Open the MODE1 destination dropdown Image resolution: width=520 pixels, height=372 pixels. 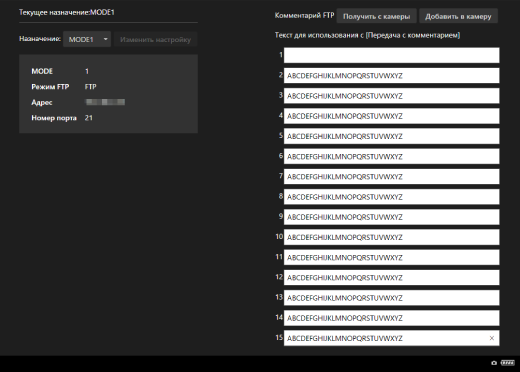coord(87,39)
